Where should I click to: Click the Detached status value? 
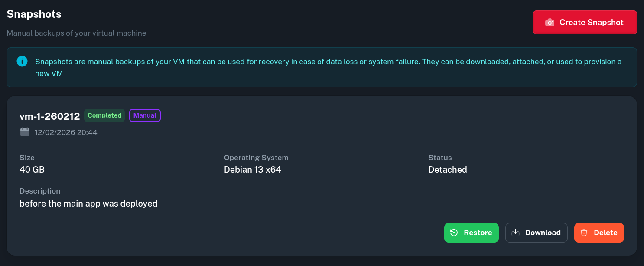pyautogui.click(x=448, y=170)
